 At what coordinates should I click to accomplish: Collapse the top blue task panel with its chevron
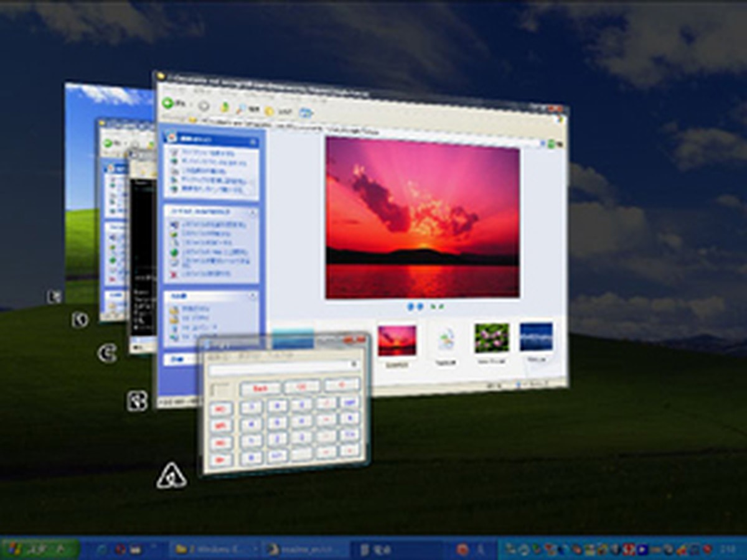pos(253,141)
